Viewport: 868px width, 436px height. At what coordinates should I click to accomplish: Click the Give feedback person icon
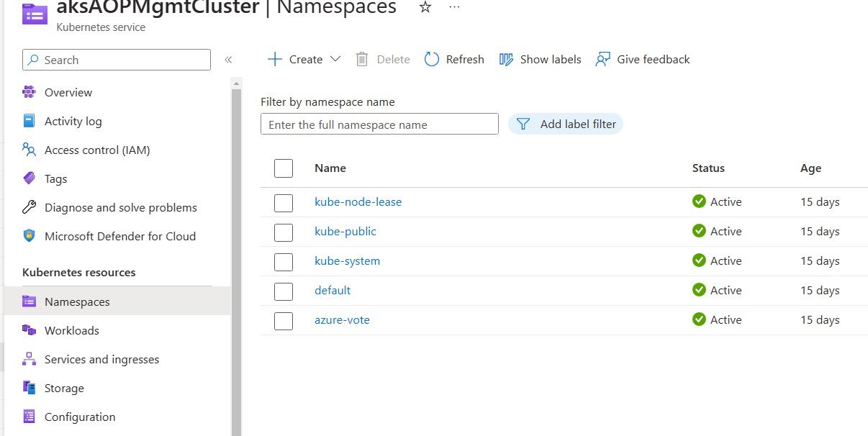click(x=602, y=59)
